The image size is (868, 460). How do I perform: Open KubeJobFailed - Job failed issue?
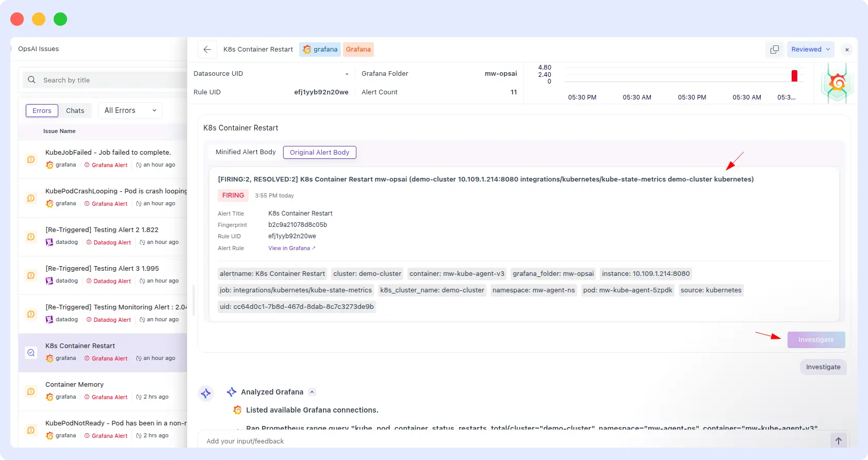[x=103, y=159]
